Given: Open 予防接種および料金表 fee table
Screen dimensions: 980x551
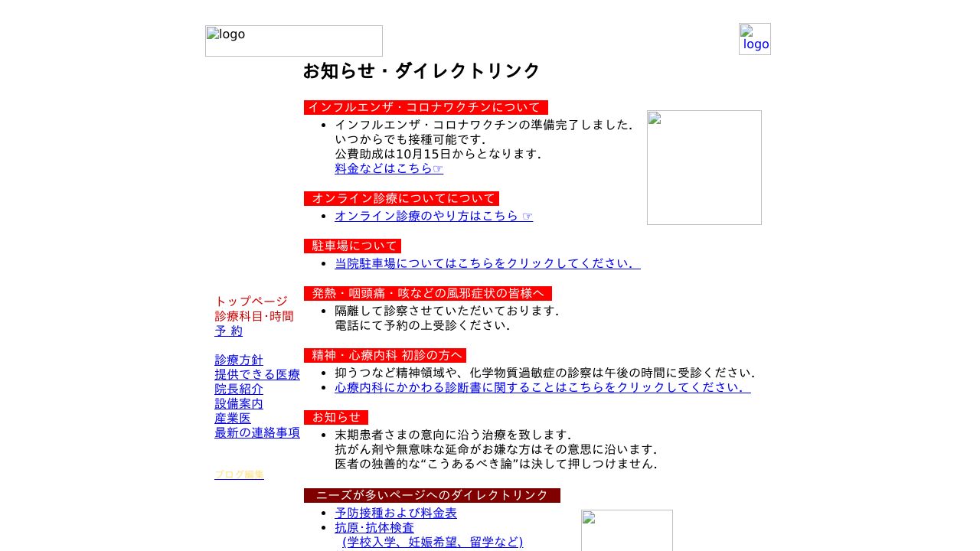Looking at the screenshot, I should [395, 514].
